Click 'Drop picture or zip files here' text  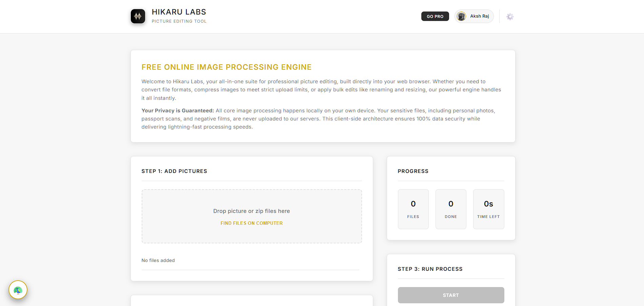point(251,211)
